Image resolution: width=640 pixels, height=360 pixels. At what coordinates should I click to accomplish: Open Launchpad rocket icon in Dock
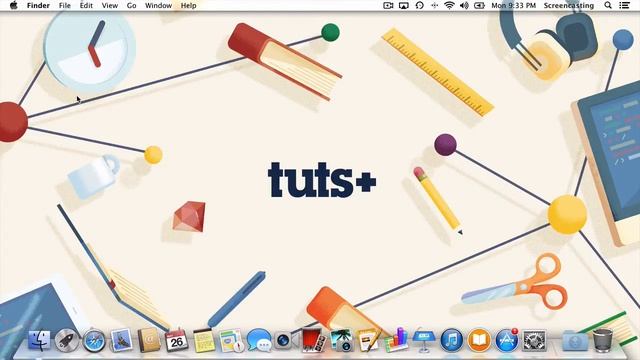point(67,340)
